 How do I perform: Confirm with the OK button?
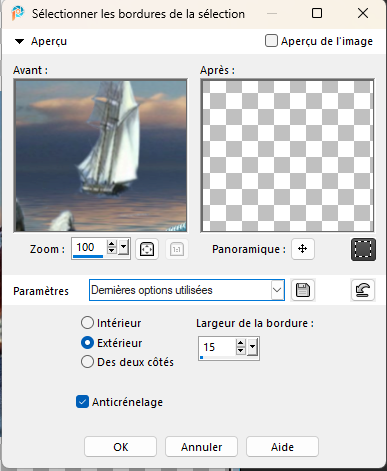click(120, 447)
